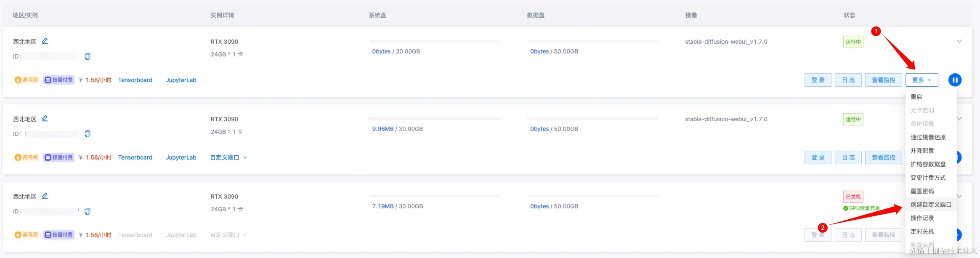Viewport: 980px width, 258px height.
Task: Click greyed 日志 button in 已关机 row
Action: click(848, 235)
